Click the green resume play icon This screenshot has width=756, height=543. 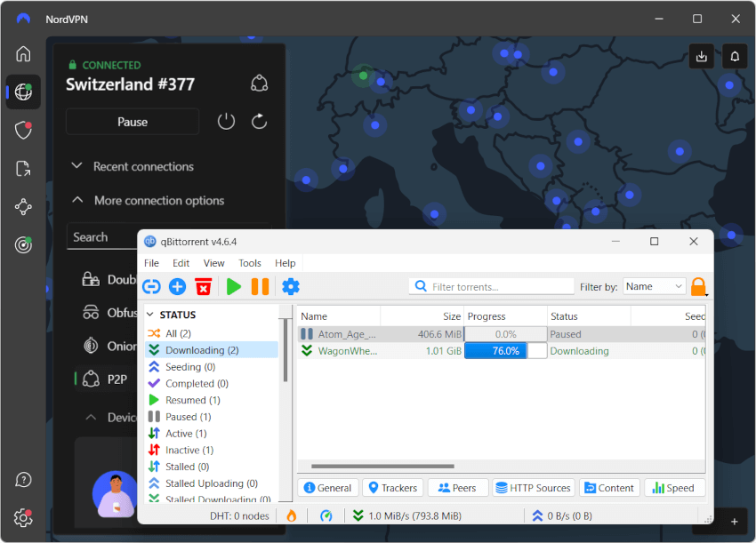[x=234, y=287]
